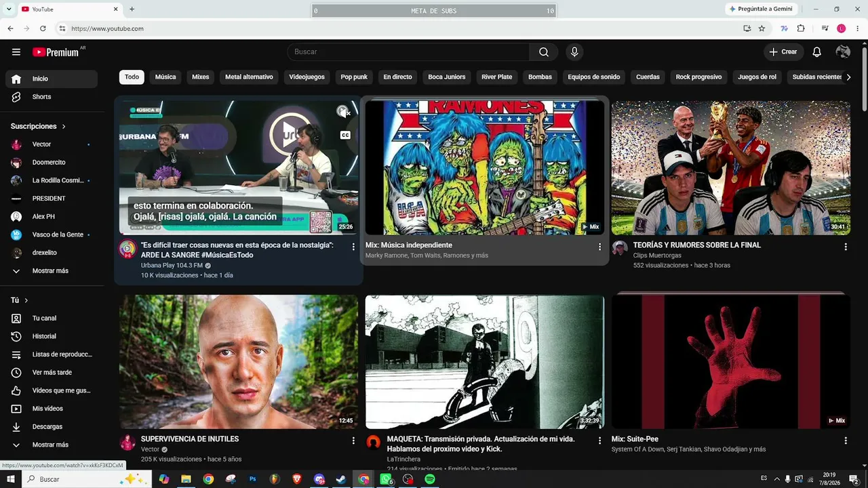Image resolution: width=868 pixels, height=488 pixels.
Task: Open Vasco de la Gente subscription
Action: coord(52,235)
